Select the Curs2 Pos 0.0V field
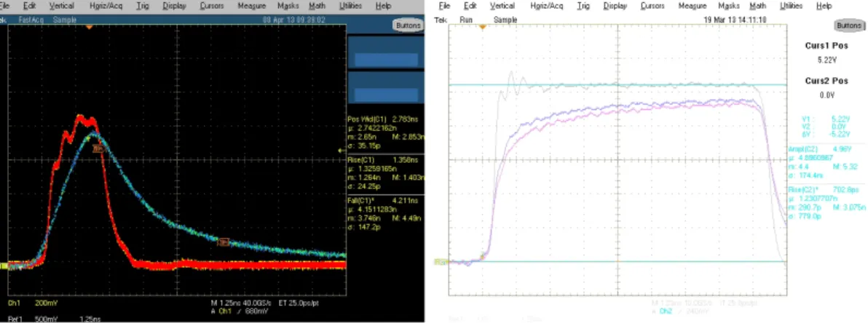The width and height of the screenshot is (868, 323). pos(826,87)
